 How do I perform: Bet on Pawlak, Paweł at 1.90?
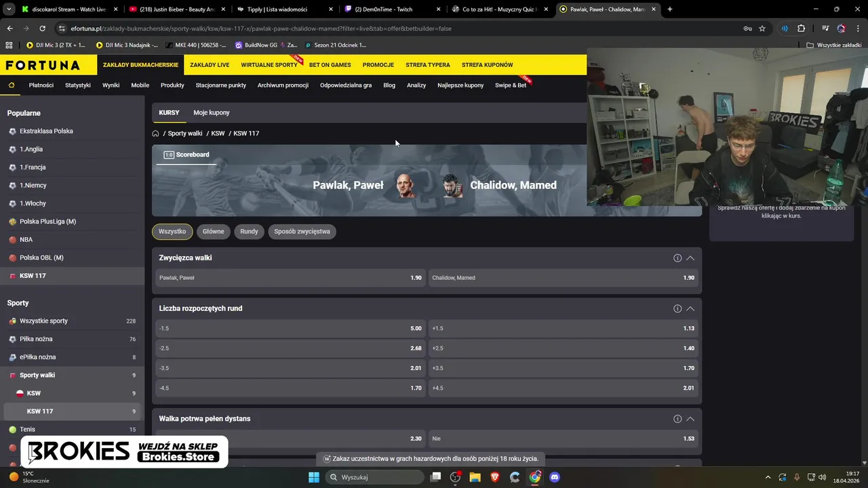(290, 278)
